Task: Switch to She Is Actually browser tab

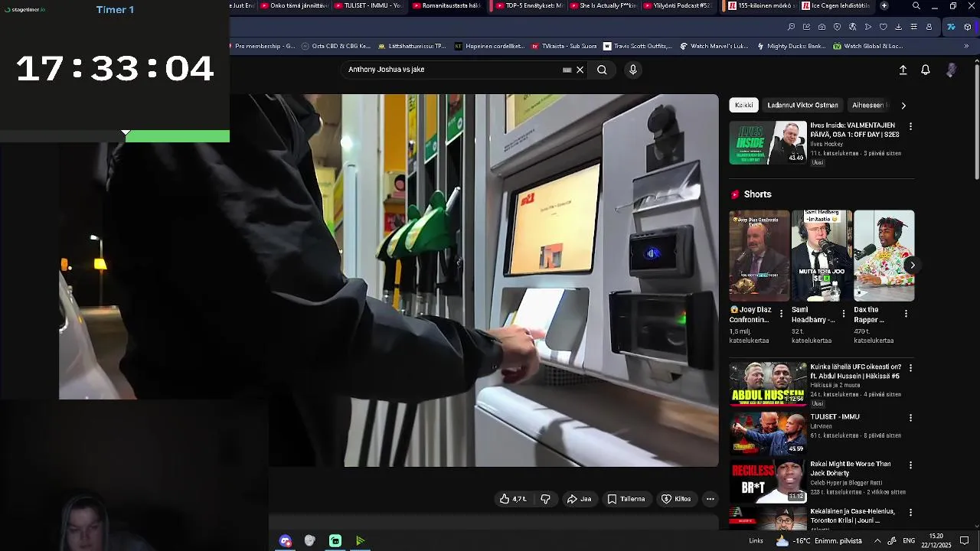Action: 603,6
